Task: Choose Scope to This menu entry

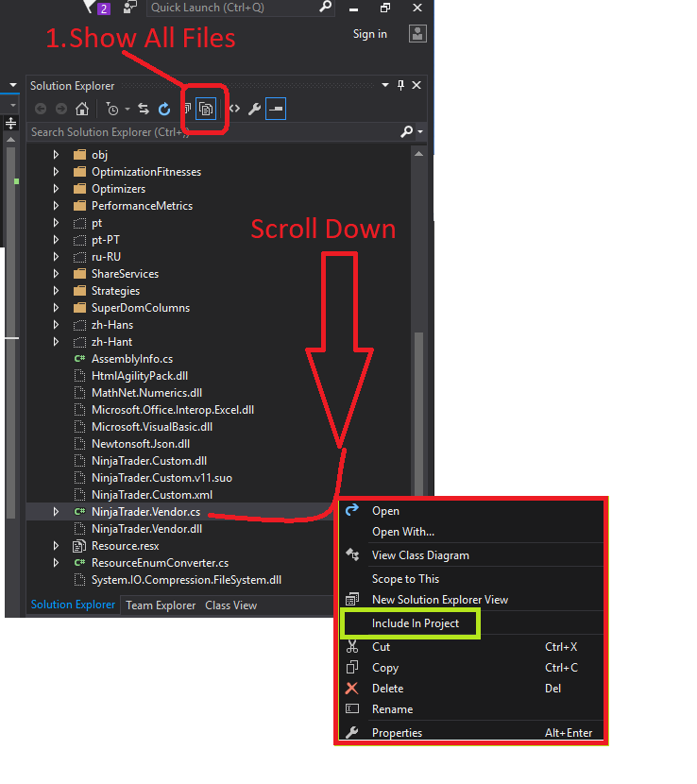Action: 472,579
